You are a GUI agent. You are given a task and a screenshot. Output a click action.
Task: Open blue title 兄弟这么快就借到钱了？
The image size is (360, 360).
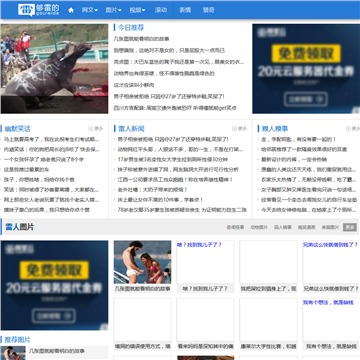tap(331, 245)
